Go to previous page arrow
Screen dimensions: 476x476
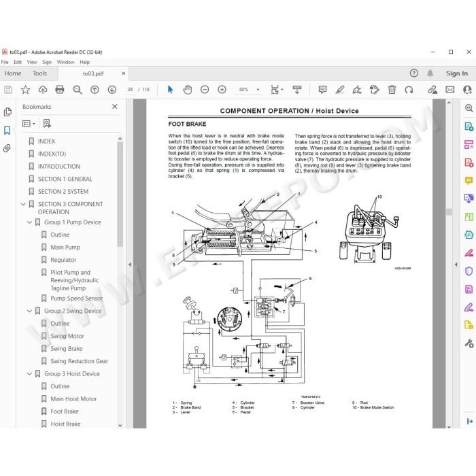click(x=95, y=90)
